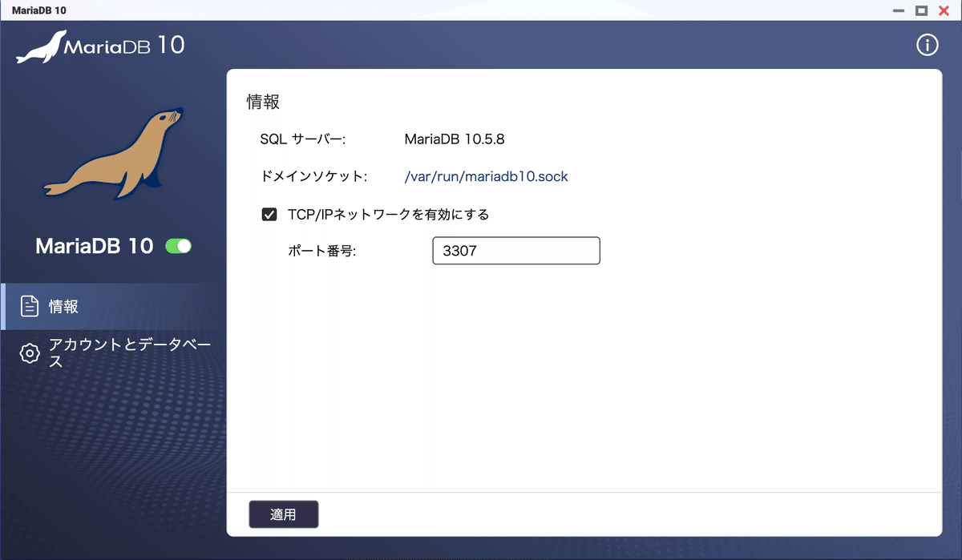
Task: Click the SQL サーバー: label
Action: [302, 139]
